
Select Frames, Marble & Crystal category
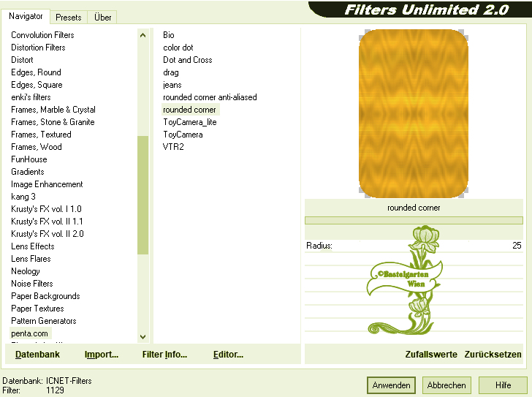pos(53,110)
